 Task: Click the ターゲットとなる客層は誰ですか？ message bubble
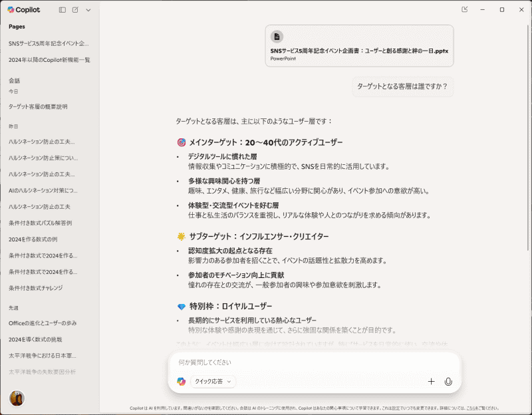click(401, 87)
